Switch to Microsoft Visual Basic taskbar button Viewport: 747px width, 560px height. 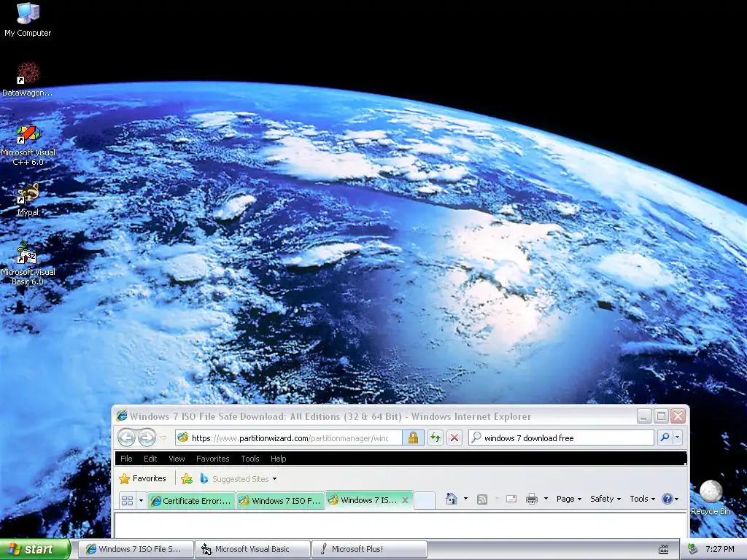pos(252,549)
